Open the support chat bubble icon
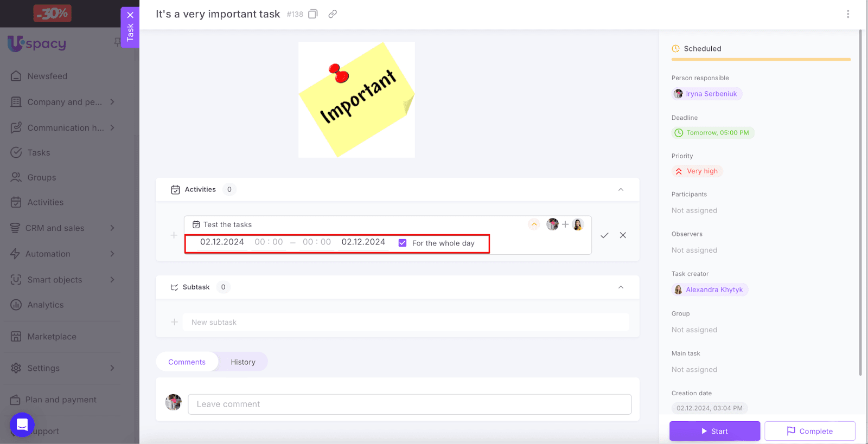The image size is (868, 444). [22, 424]
